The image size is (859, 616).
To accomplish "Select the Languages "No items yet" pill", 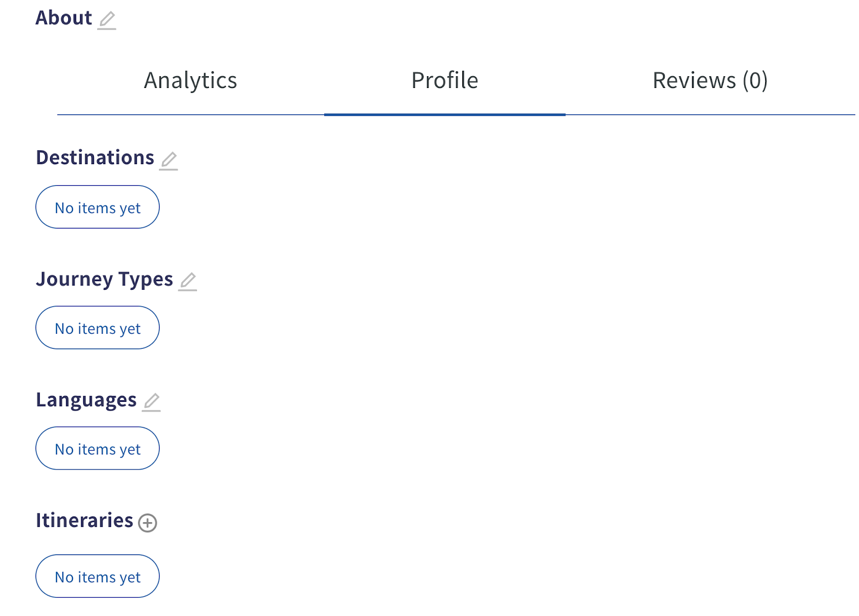I will point(98,449).
